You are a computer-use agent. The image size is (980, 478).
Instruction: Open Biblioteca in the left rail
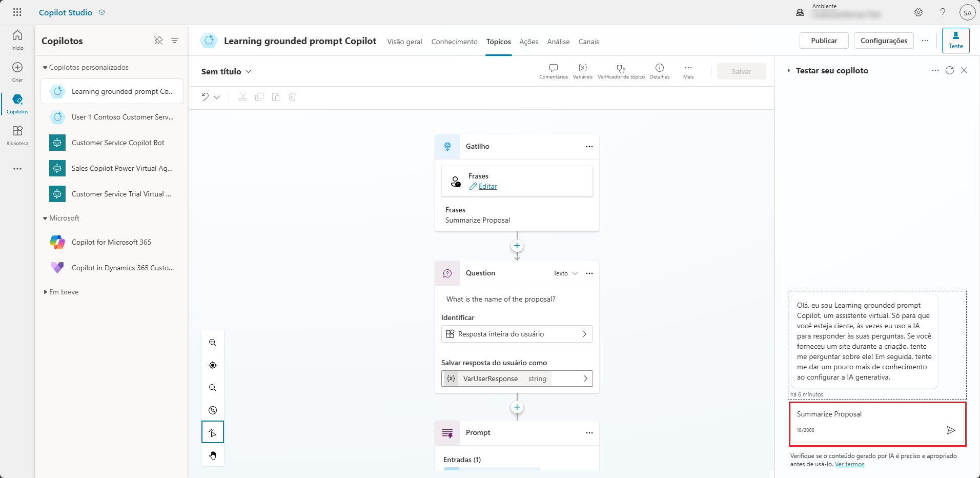[17, 135]
